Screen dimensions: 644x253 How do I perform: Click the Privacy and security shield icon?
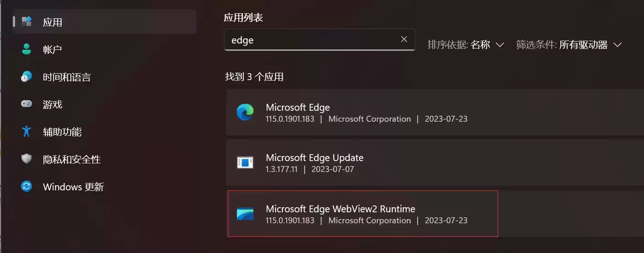pyautogui.click(x=27, y=159)
